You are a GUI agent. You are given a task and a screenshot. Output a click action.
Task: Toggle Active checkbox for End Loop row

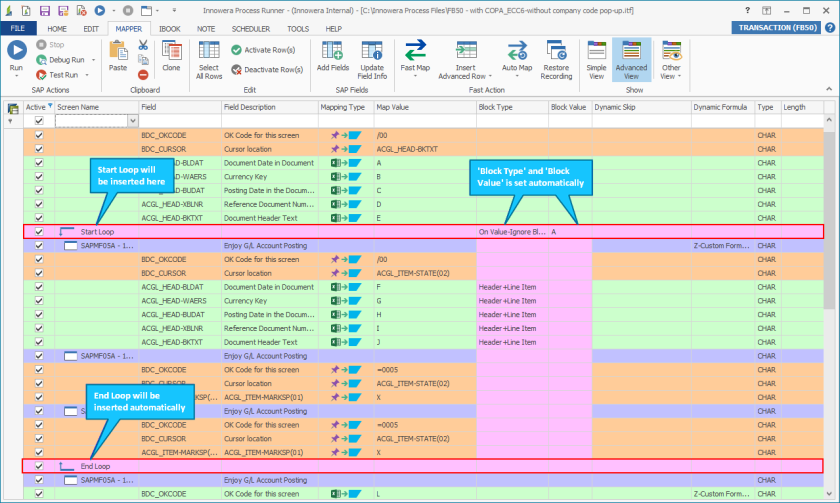coord(39,466)
